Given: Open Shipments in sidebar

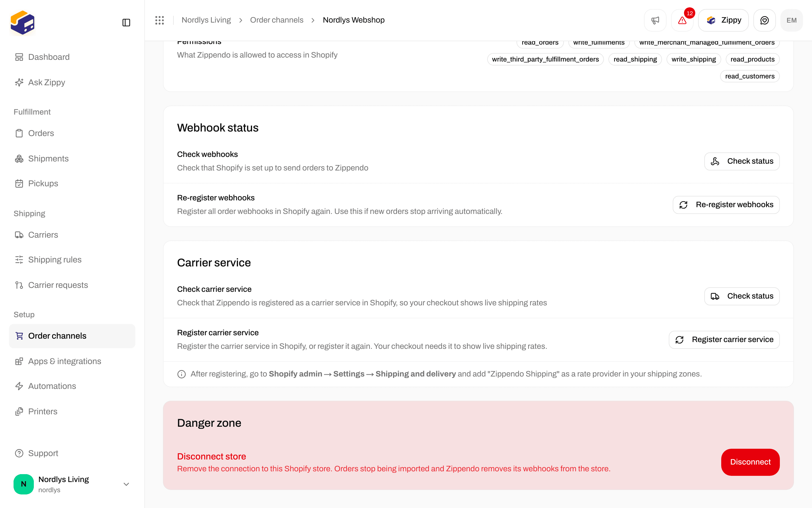Looking at the screenshot, I should pyautogui.click(x=72, y=159).
